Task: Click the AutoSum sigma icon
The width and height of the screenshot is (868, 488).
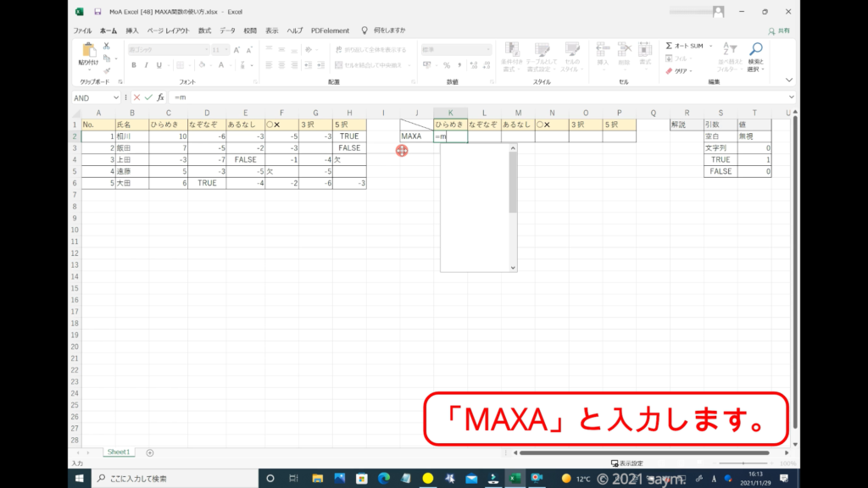Action: pyautogui.click(x=669, y=46)
